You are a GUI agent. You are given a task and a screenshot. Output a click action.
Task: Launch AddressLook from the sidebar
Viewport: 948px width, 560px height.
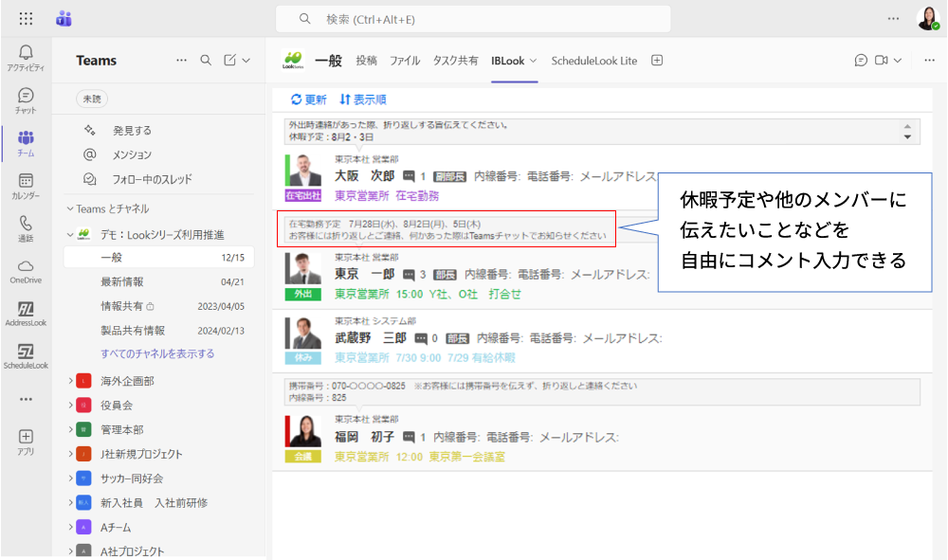pyautogui.click(x=26, y=314)
